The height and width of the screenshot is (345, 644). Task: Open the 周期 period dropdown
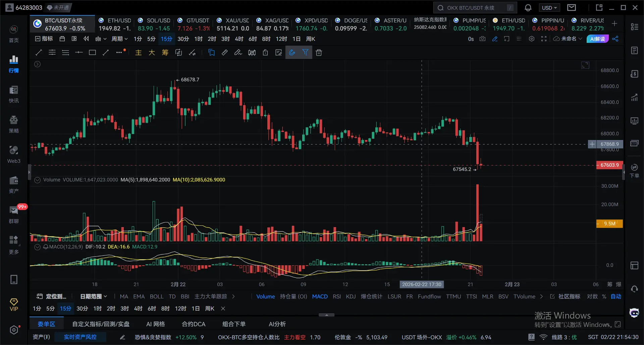[x=119, y=39]
